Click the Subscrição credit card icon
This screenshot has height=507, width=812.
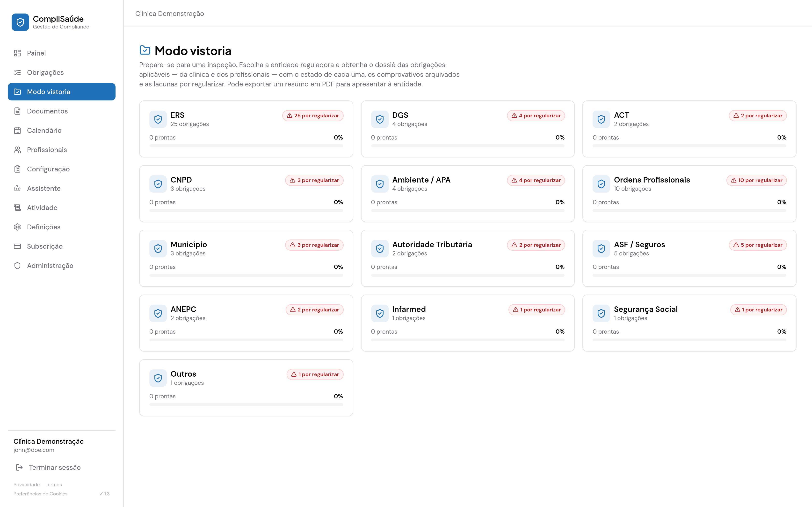(x=17, y=246)
